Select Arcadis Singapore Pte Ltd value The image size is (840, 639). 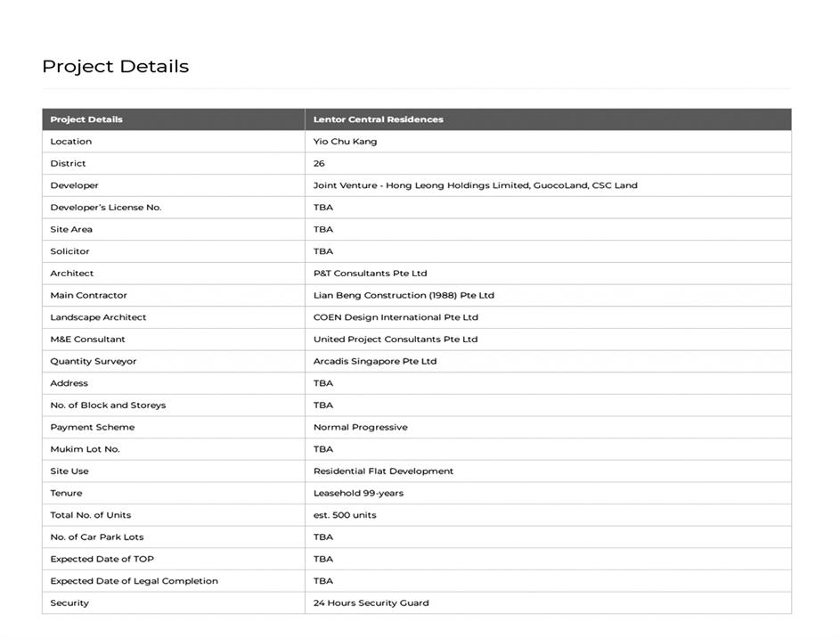375,362
